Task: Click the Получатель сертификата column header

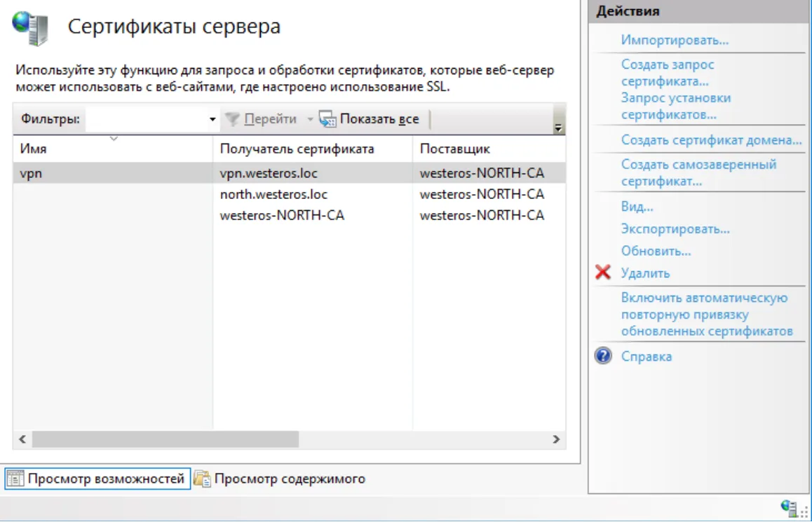Action: (x=312, y=149)
